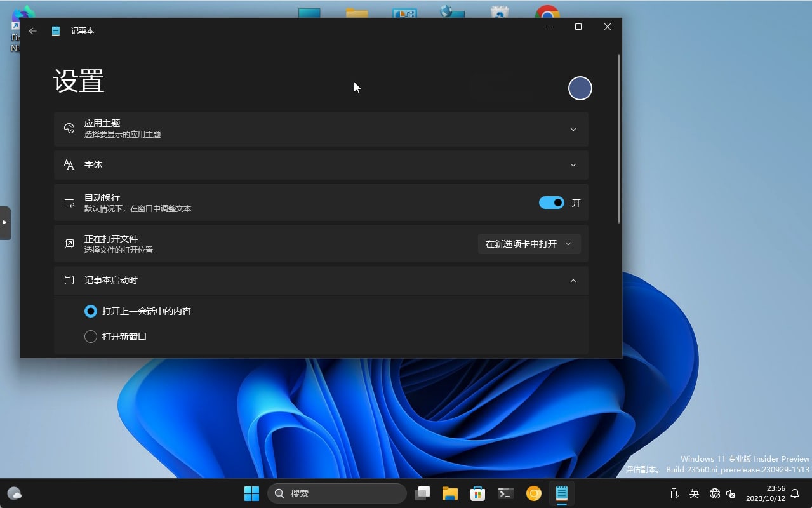Open the 在新选项卡中打开 dropdown
812x508 pixels.
pos(529,243)
